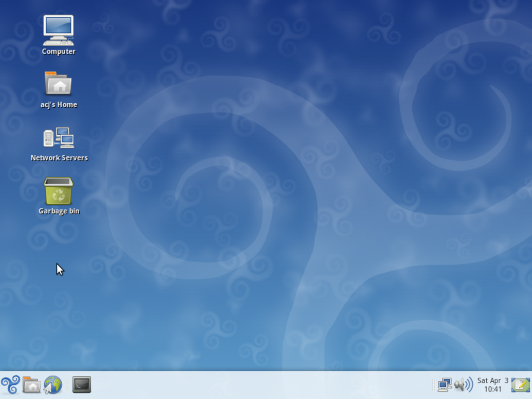Select the Garbage bin icon
Viewport: 532px width, 399px height.
[x=59, y=191]
